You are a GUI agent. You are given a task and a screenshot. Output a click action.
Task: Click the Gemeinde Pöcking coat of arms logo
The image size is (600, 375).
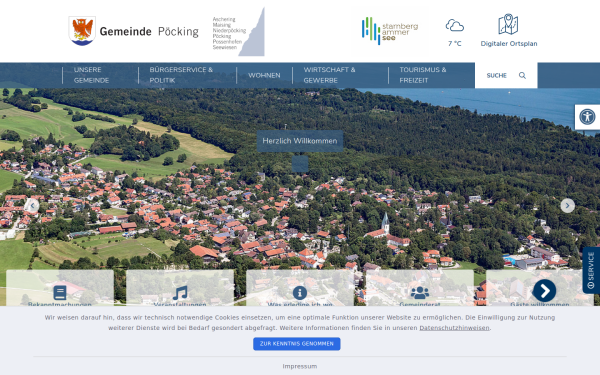tap(82, 31)
